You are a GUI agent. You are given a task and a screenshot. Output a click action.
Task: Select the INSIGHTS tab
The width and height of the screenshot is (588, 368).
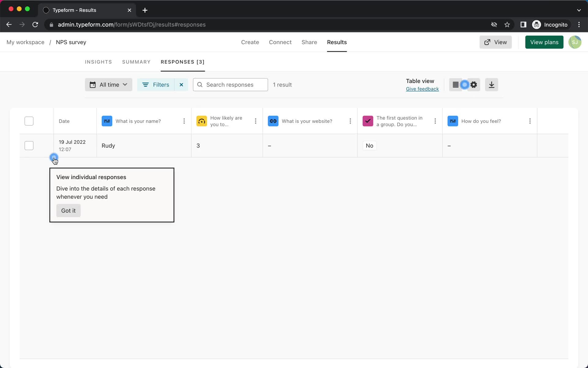click(98, 62)
